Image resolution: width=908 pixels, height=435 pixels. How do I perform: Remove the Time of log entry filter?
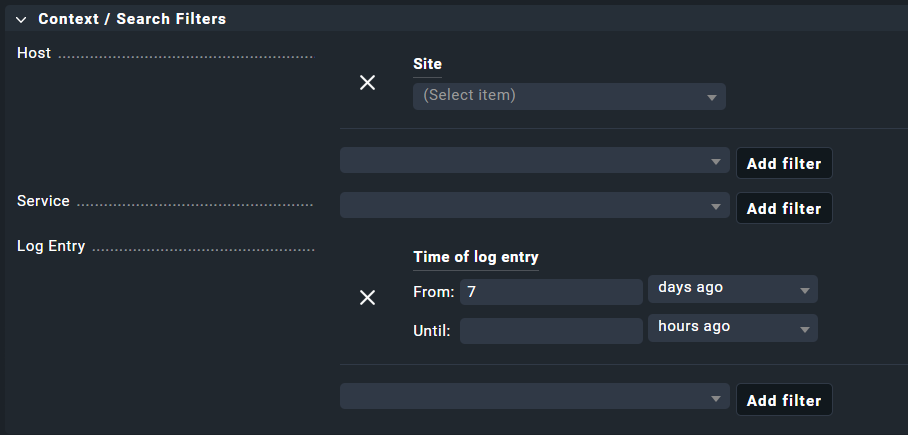367,297
